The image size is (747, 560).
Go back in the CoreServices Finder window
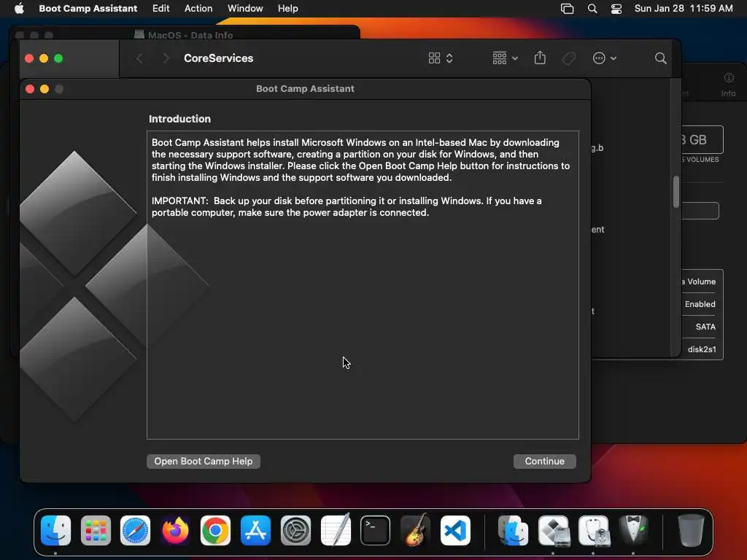[x=139, y=58]
